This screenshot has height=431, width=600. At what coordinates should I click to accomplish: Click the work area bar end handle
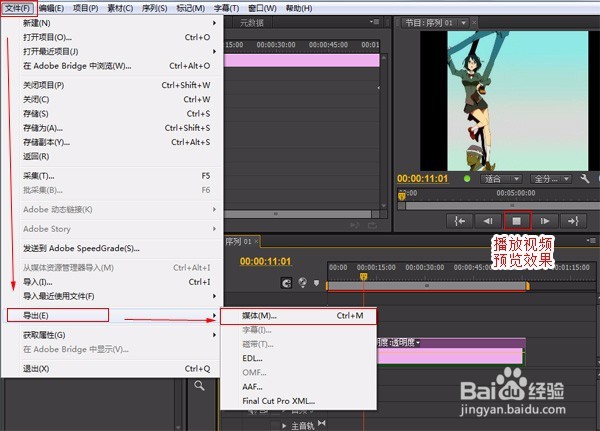coord(528,286)
